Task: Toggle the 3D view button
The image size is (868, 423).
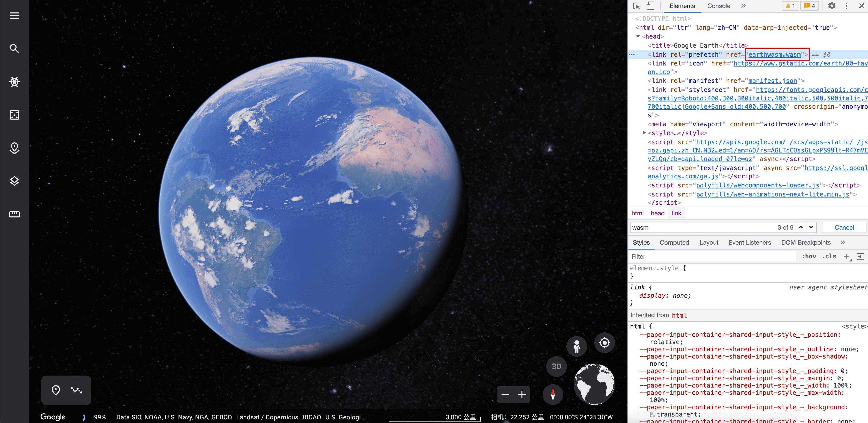Action: coord(556,366)
